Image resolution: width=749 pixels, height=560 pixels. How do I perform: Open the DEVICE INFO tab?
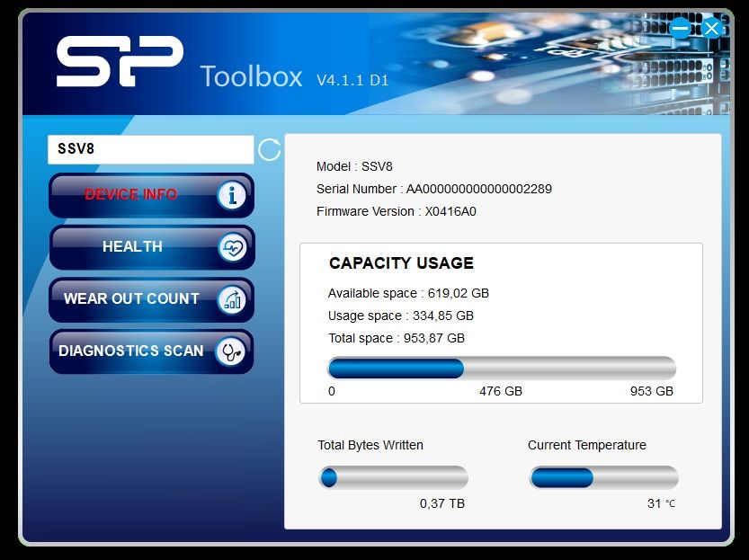(151, 195)
